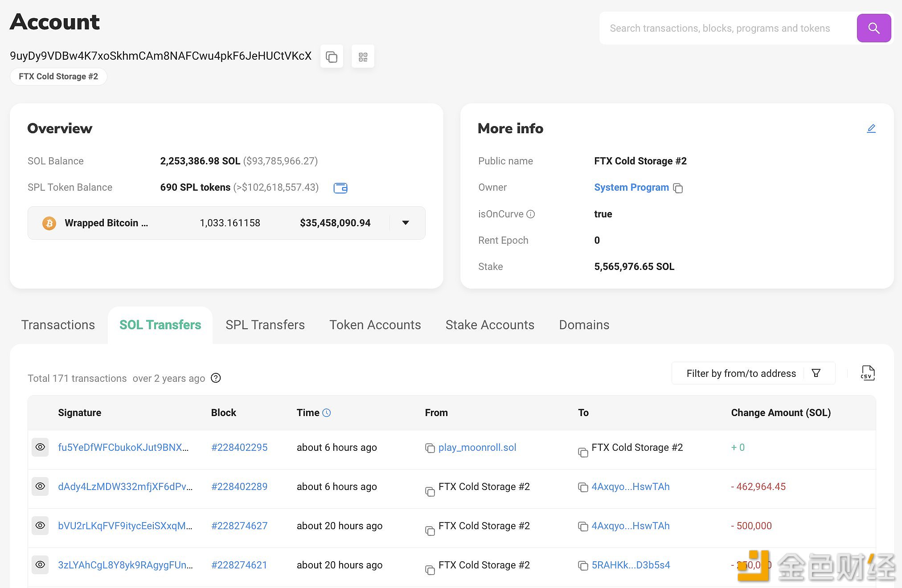Image resolution: width=902 pixels, height=588 pixels.
Task: Click the 2,253,386.98 SOL balance value
Action: [x=200, y=161]
